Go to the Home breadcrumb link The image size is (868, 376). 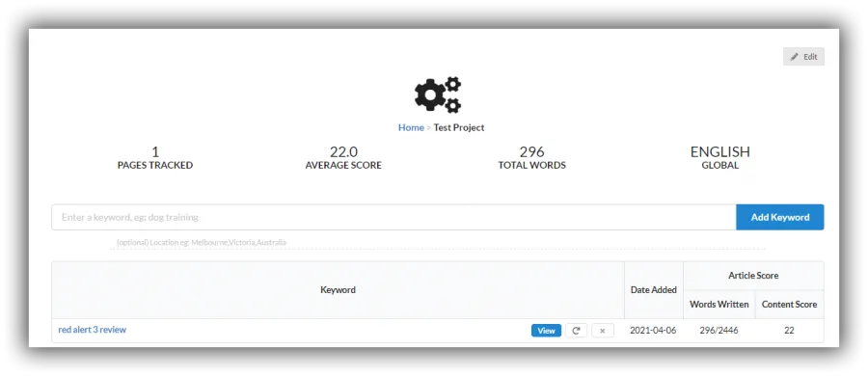pos(411,127)
